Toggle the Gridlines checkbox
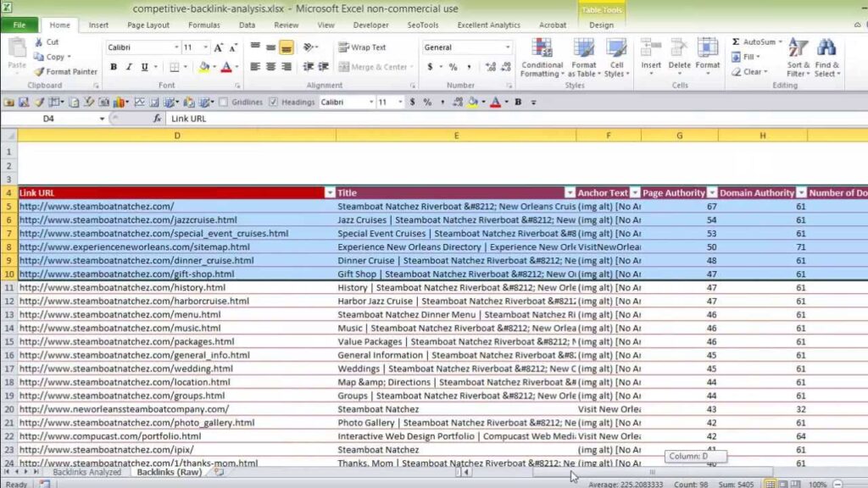This screenshot has width=868, height=488. click(223, 103)
